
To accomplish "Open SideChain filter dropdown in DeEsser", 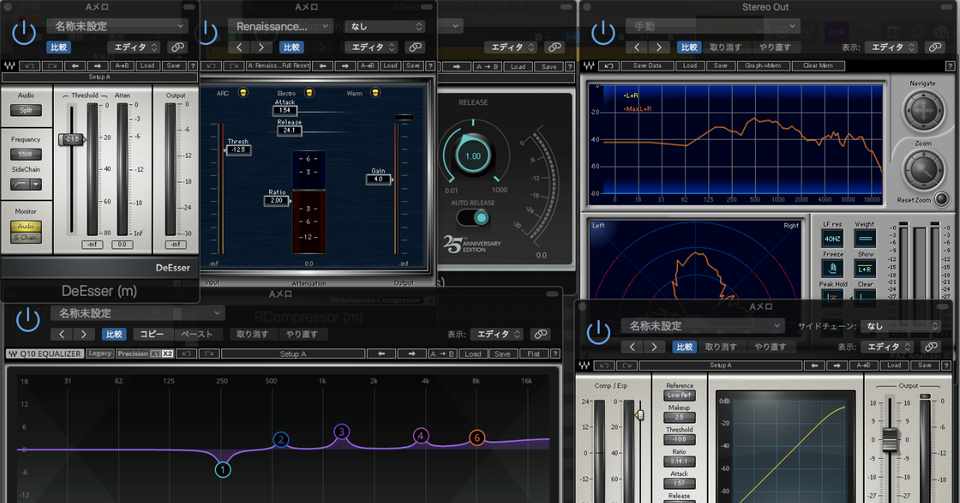I will coord(26,184).
